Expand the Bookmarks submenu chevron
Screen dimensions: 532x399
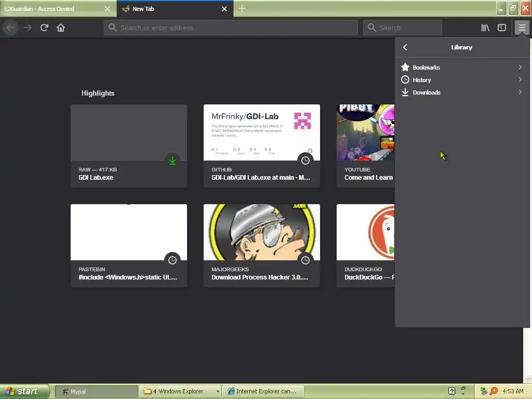pyautogui.click(x=520, y=67)
